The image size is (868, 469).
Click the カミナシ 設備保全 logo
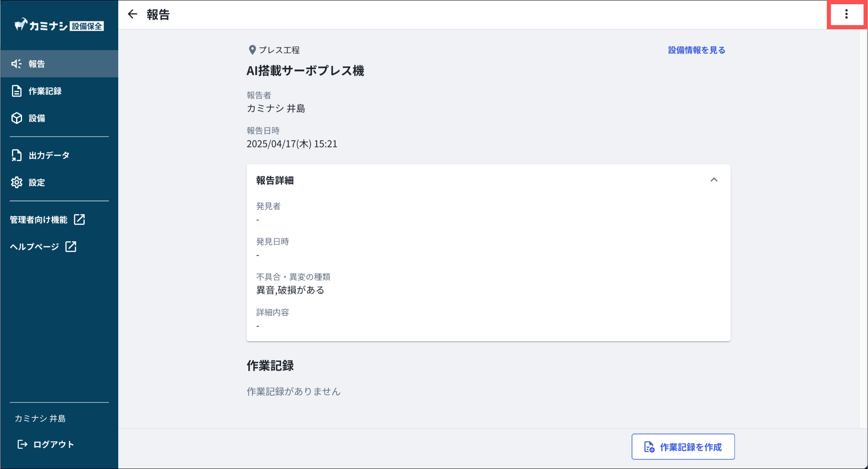pyautogui.click(x=59, y=25)
